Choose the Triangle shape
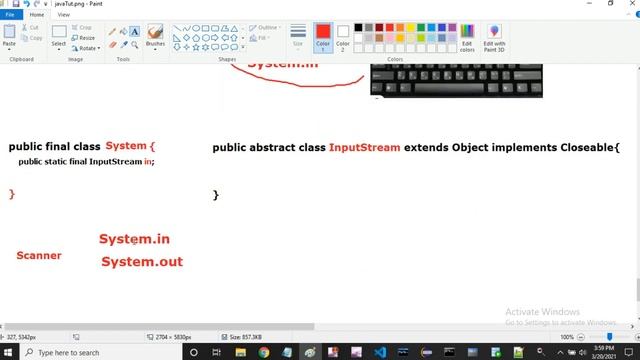Viewport: 640px width, 360px height. coord(234,28)
